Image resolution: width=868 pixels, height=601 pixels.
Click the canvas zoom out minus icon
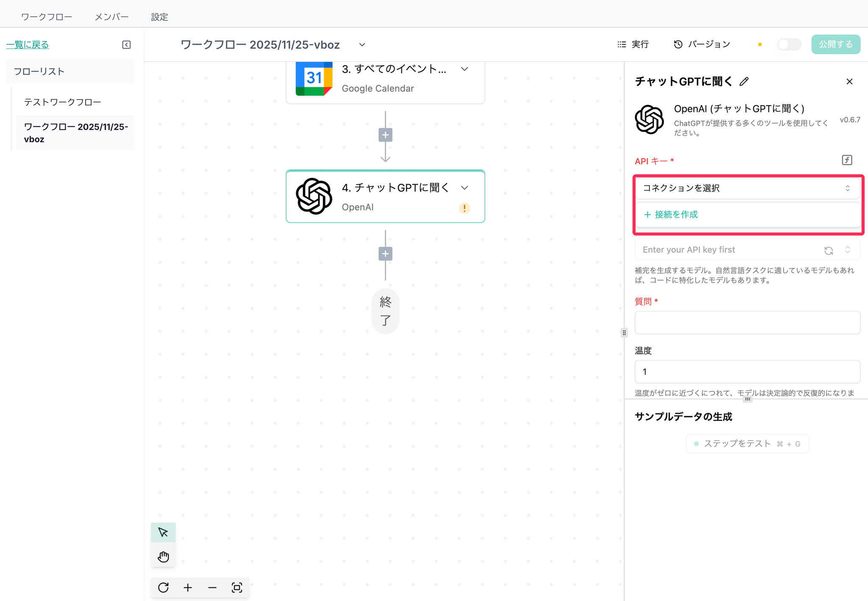(x=212, y=587)
